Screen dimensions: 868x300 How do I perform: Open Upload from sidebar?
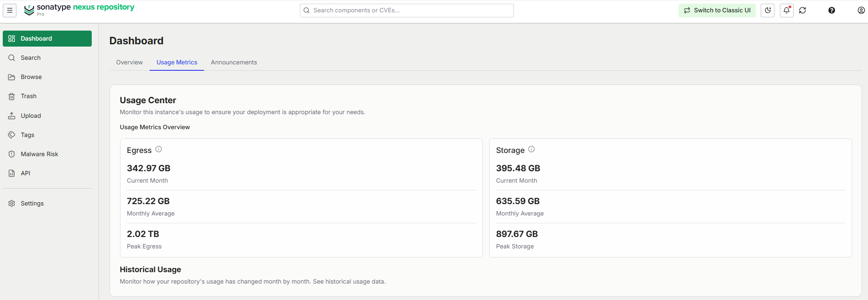(47, 116)
